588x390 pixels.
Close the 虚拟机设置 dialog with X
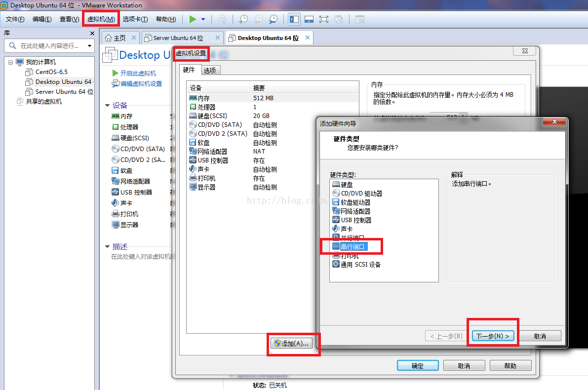point(525,51)
